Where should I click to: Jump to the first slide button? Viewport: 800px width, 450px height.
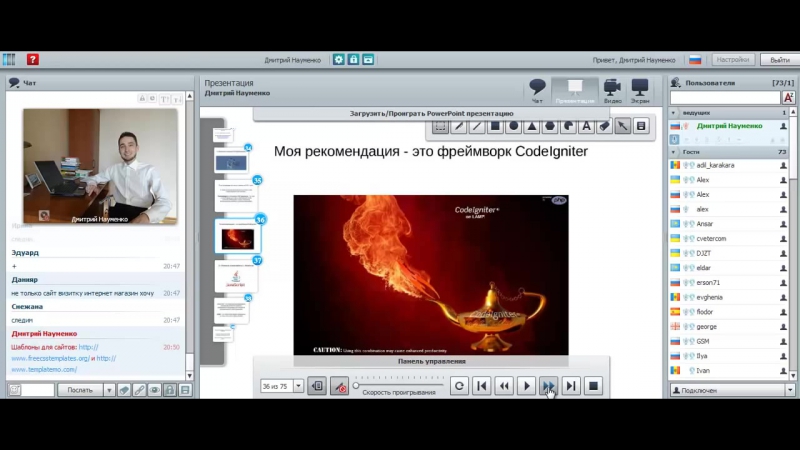[x=482, y=386]
